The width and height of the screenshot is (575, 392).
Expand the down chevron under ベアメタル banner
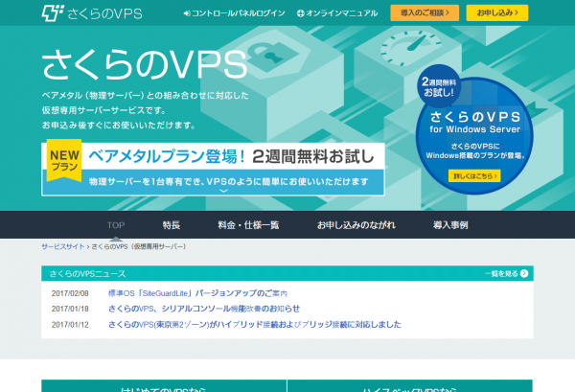pos(223,191)
